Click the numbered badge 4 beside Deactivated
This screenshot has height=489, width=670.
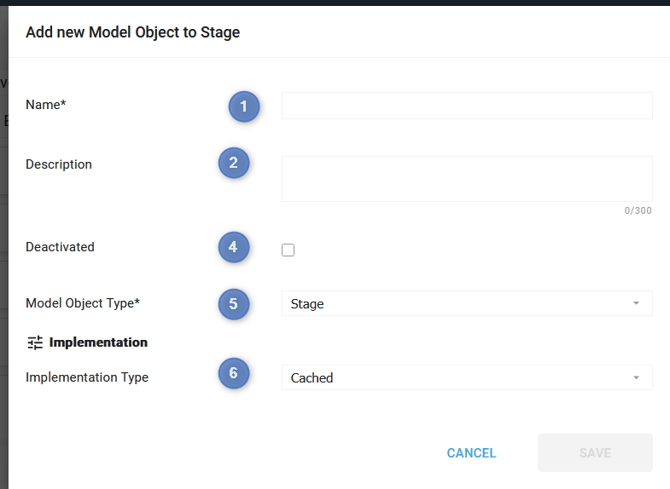click(233, 246)
